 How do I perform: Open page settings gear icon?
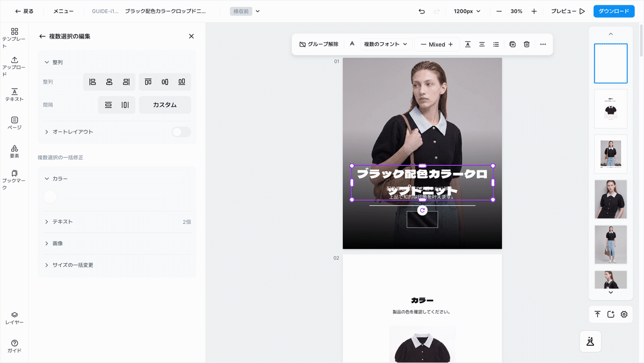[x=624, y=314]
